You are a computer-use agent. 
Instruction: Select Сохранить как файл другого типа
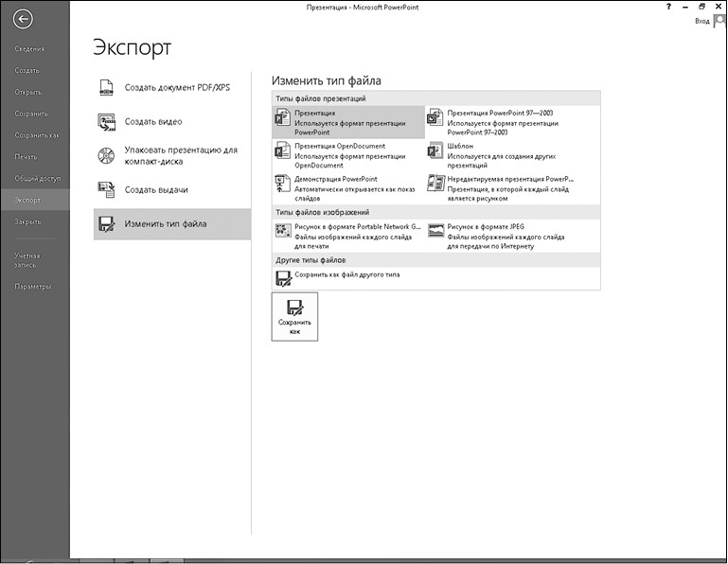pyautogui.click(x=346, y=274)
